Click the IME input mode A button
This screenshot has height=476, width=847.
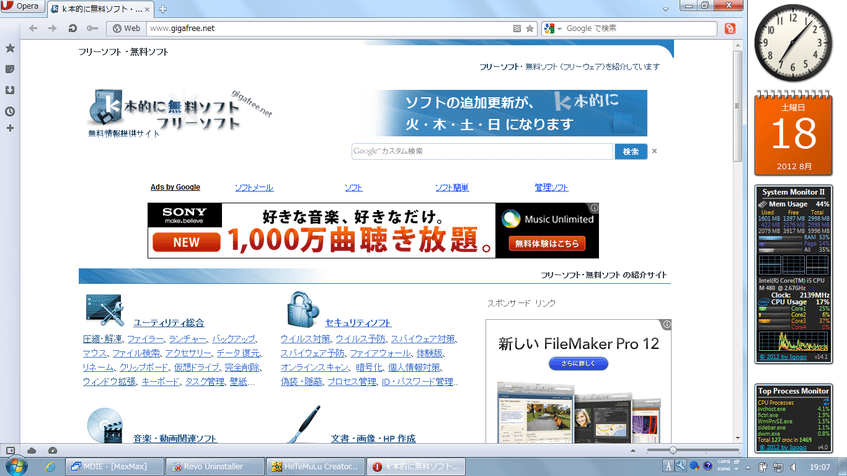pos(668,466)
